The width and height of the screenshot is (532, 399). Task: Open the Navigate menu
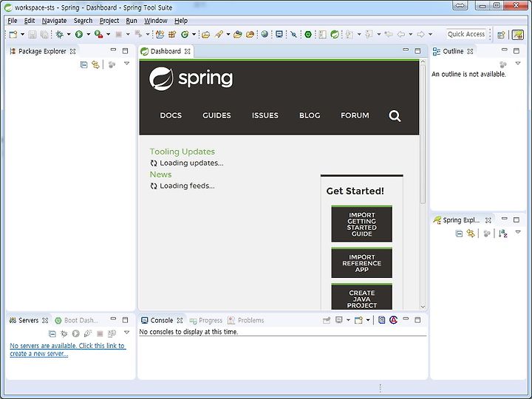pyautogui.click(x=54, y=21)
